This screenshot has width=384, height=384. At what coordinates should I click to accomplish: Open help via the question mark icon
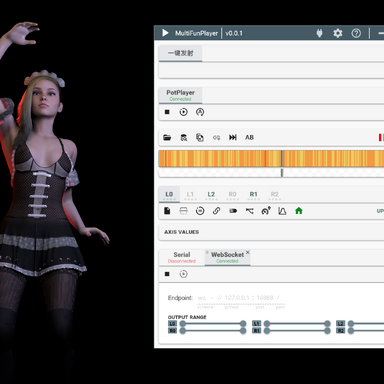(x=356, y=33)
